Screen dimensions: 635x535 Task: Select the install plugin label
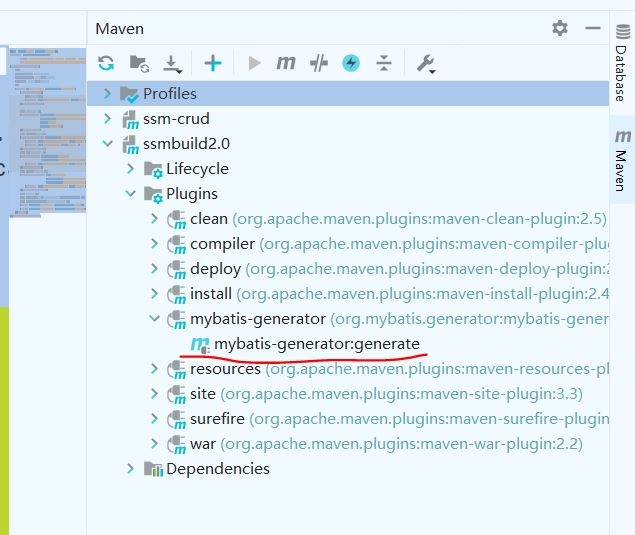coord(211,294)
